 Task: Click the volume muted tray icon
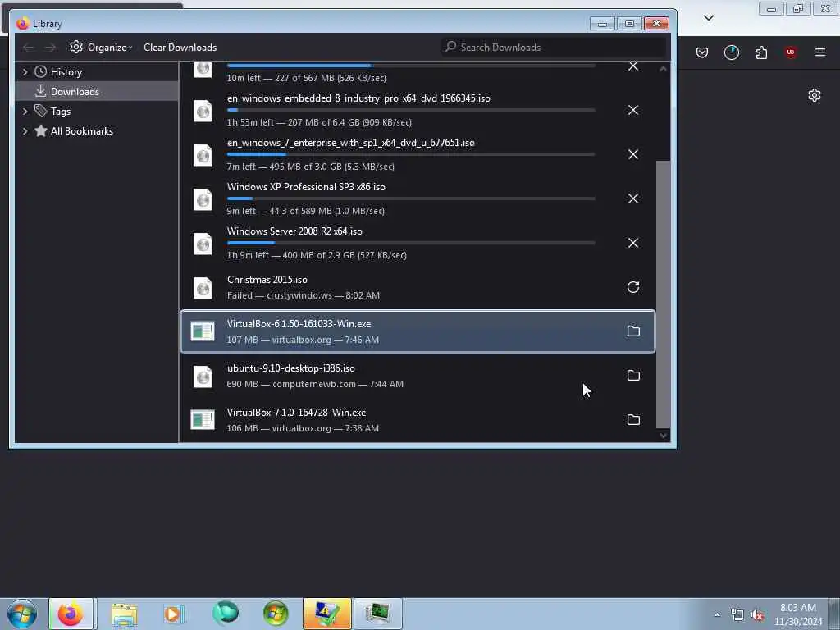(757, 615)
